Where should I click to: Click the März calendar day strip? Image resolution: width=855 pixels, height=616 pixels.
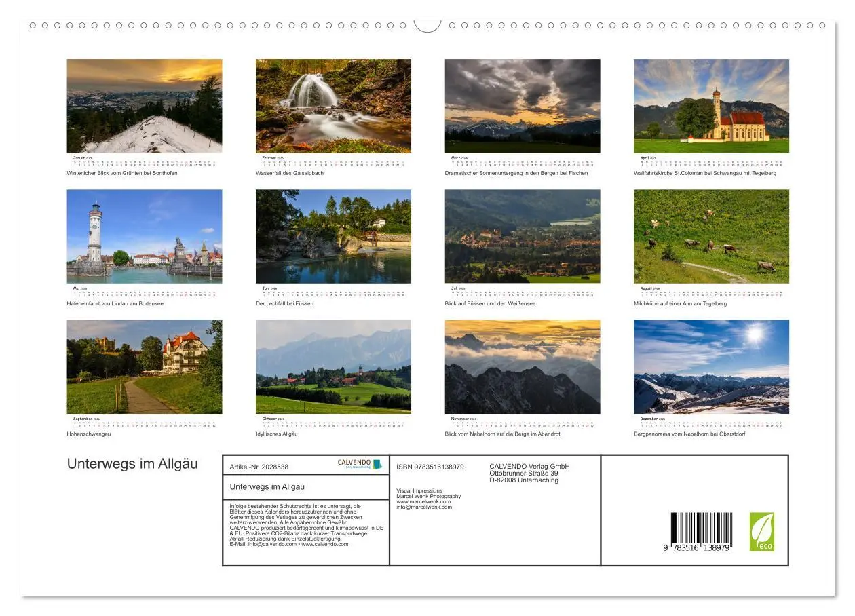[522, 163]
